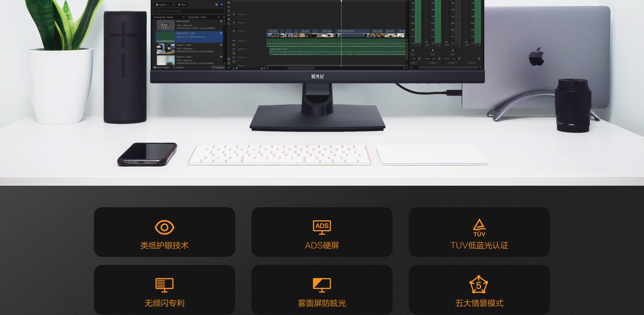644x315 pixels.
Task: Toggle visibility of Video 3 track
Action: (x=234, y=14)
